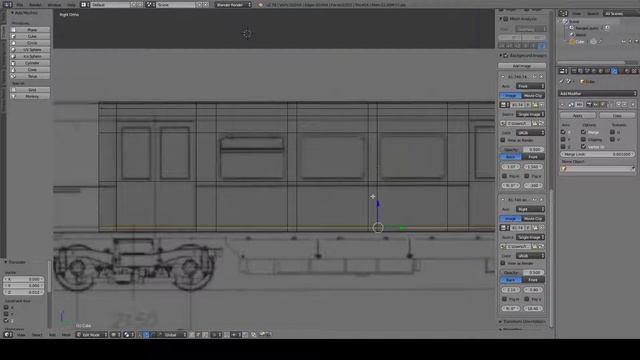
Task: Add a UV Sphere primitive
Action: pyautogui.click(x=30, y=50)
